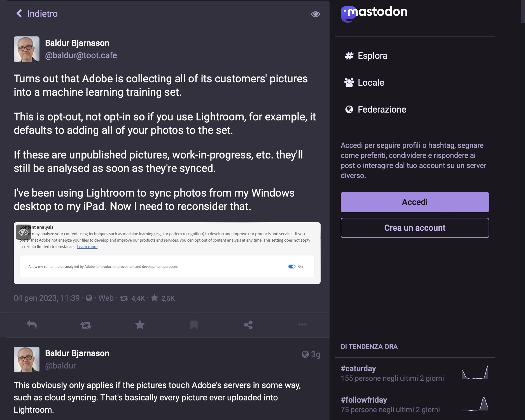Viewport: 525px width, 420px height.
Task: Toggle the eye icon in the header
Action: tap(315, 14)
